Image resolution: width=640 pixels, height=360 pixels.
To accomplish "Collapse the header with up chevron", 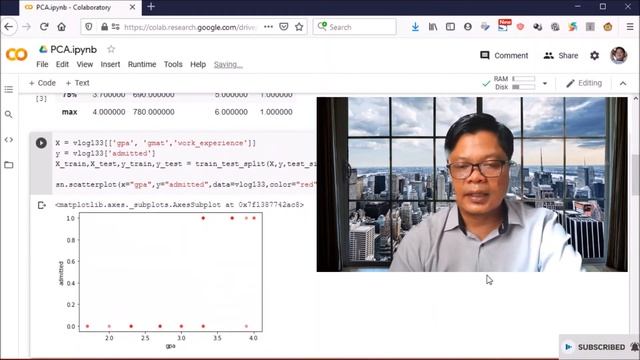I will point(623,83).
